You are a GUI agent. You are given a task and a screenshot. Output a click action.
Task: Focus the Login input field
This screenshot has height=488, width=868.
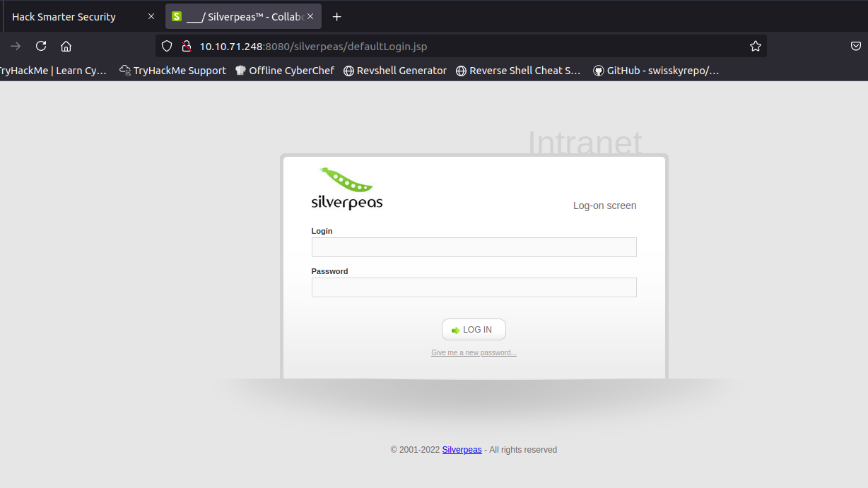coord(474,247)
